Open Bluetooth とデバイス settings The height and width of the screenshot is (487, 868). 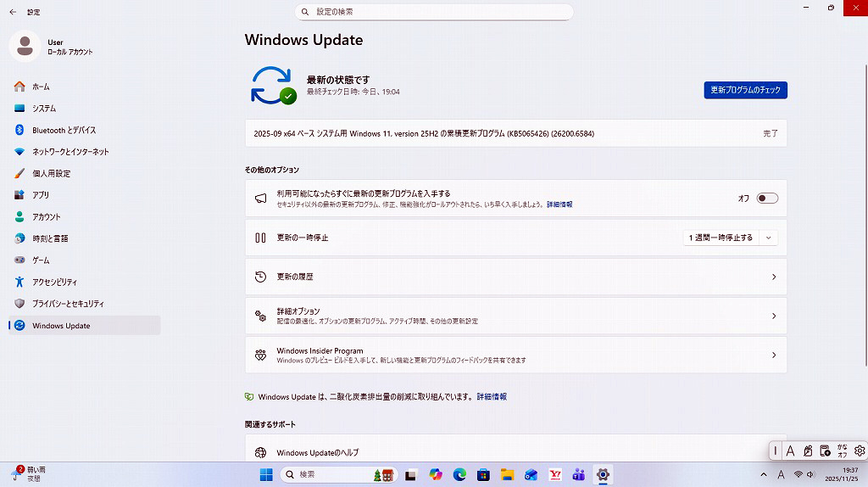click(x=84, y=130)
